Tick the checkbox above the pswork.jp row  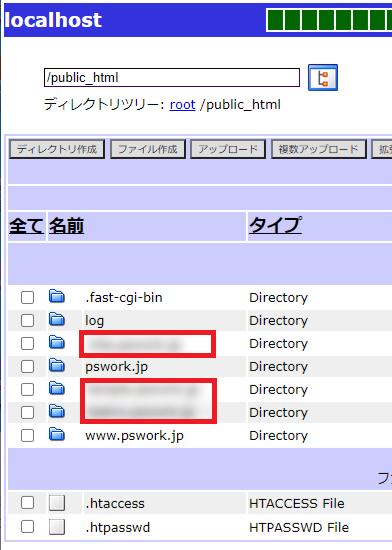pos(27,343)
